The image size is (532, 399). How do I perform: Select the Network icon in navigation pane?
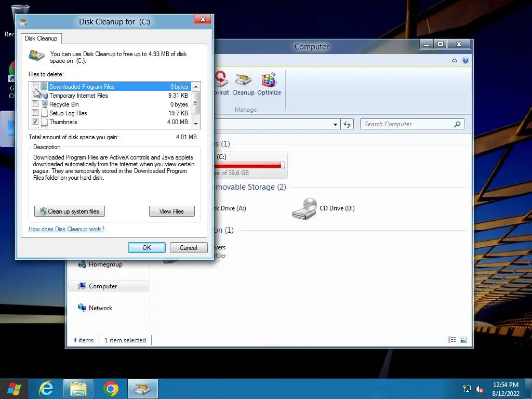(x=82, y=308)
